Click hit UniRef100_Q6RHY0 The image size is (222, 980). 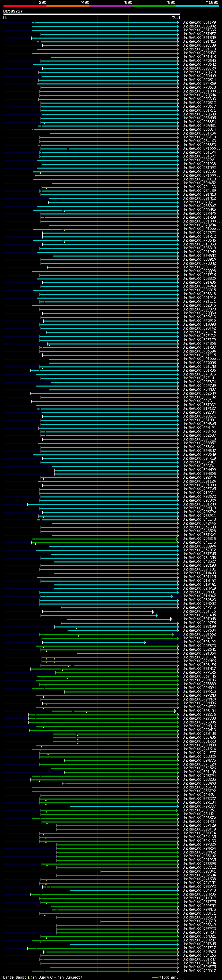199,213
